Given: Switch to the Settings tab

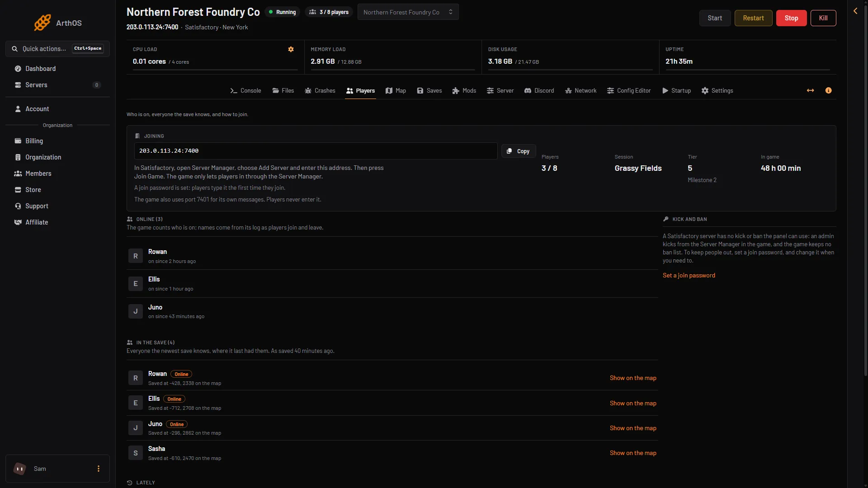Looking at the screenshot, I should (x=717, y=91).
